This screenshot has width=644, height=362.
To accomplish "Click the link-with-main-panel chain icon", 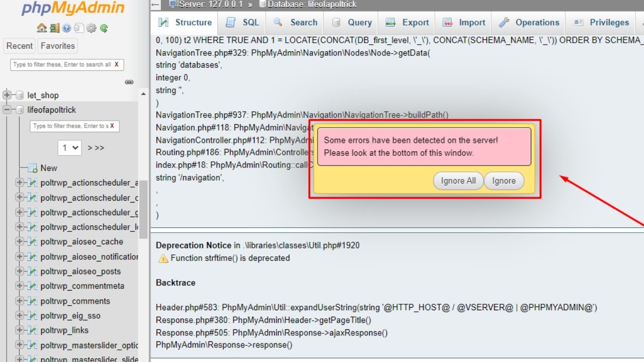I will [x=129, y=82].
